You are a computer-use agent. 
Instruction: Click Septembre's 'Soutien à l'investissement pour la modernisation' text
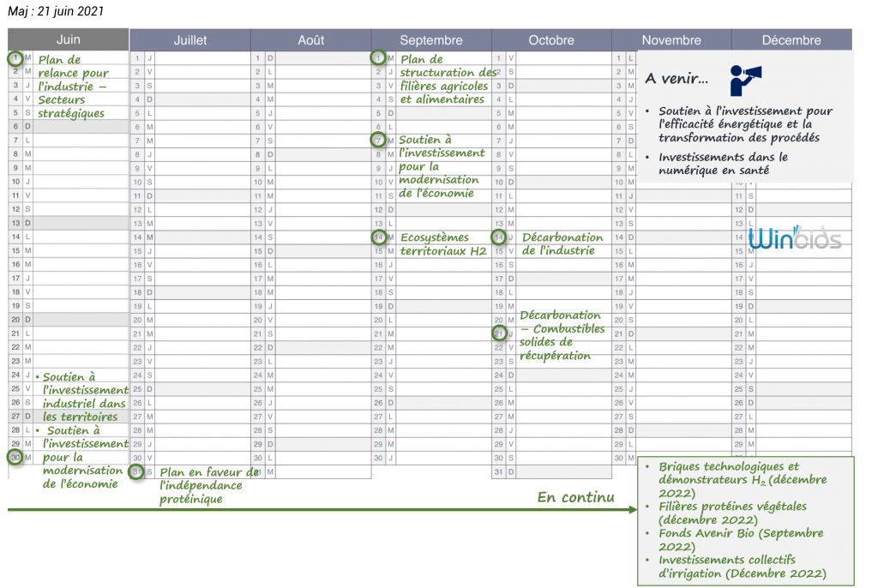pyautogui.click(x=442, y=166)
